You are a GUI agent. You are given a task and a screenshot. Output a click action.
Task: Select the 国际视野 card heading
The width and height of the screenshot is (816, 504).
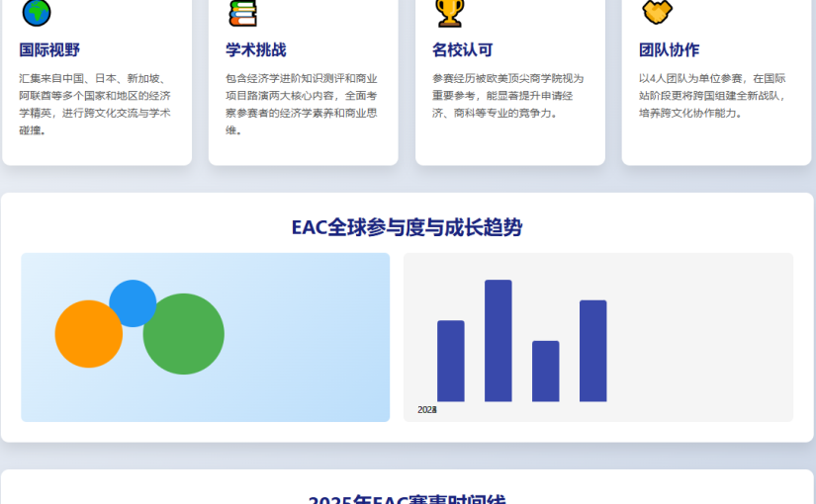point(49,50)
